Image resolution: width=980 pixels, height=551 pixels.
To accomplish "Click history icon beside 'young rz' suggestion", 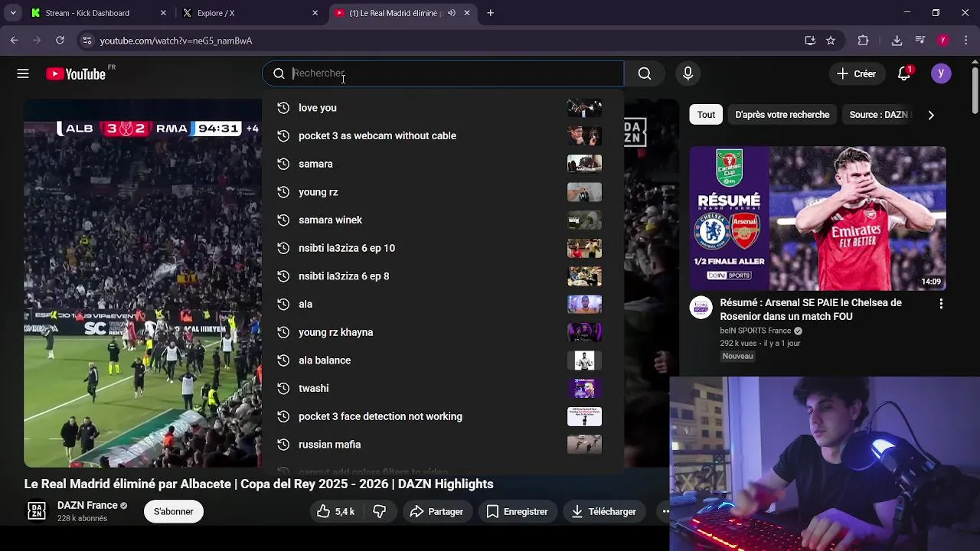I will pos(283,192).
